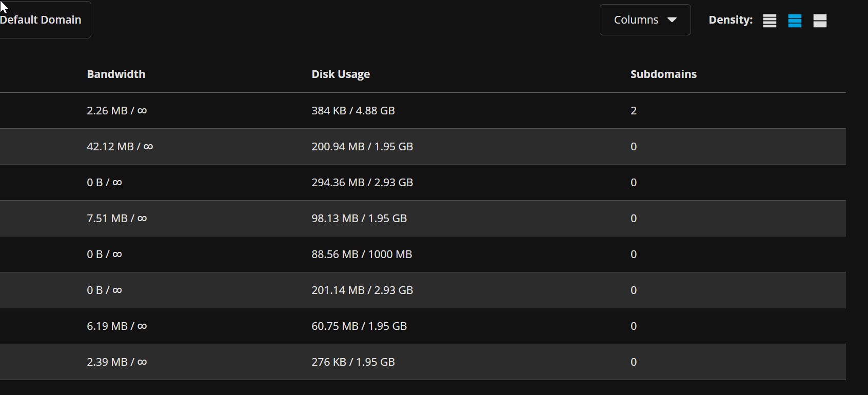868x395 pixels.
Task: Click the Subdomains column header
Action: coord(663,74)
